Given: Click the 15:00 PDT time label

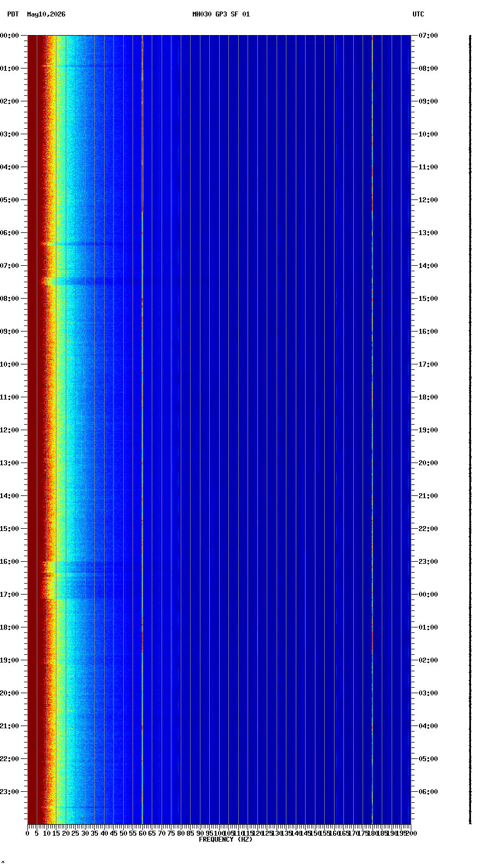Looking at the screenshot, I should (9, 529).
